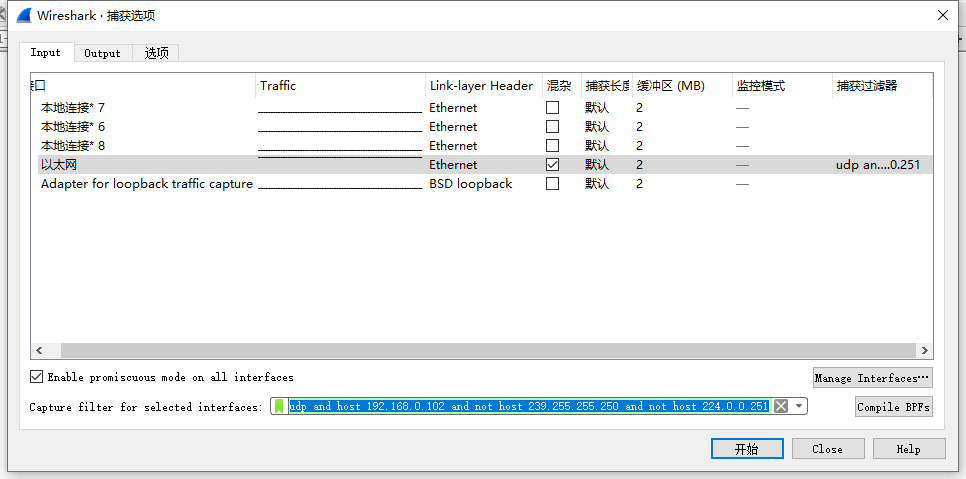Screen dimensions: 966x479
Task: Click the 捕获过滤器 column header
Action: pyautogui.click(x=882, y=86)
